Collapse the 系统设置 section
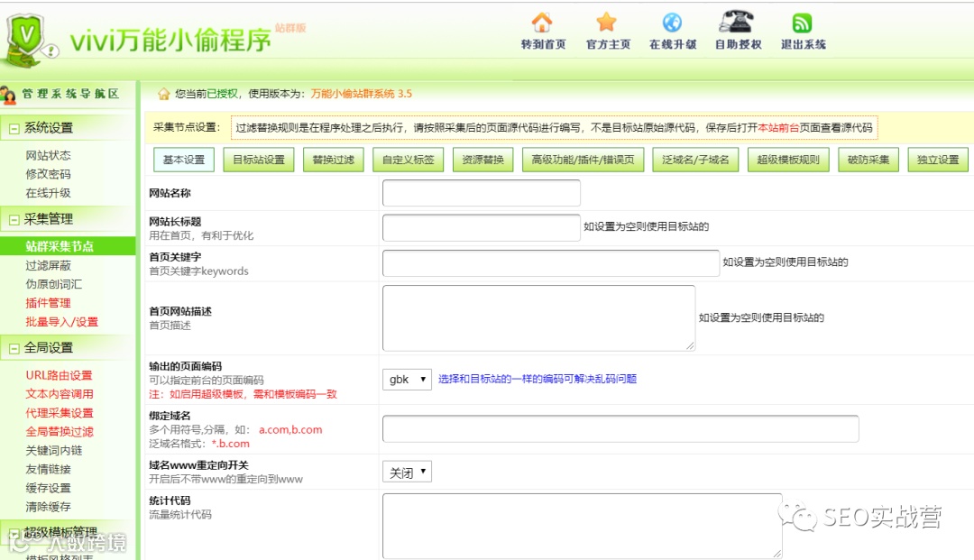Viewport: 974px width, 560px height. tap(14, 129)
